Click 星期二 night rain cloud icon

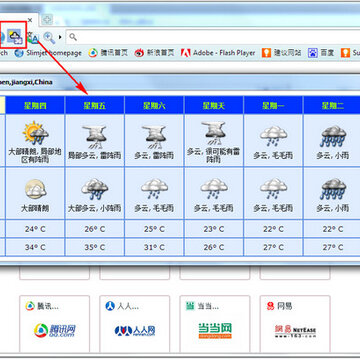coord(333,189)
